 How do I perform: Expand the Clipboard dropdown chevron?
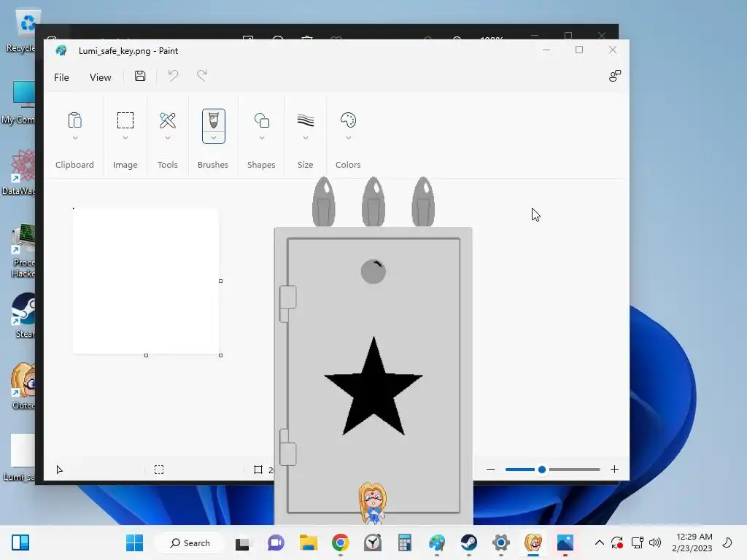tap(75, 138)
